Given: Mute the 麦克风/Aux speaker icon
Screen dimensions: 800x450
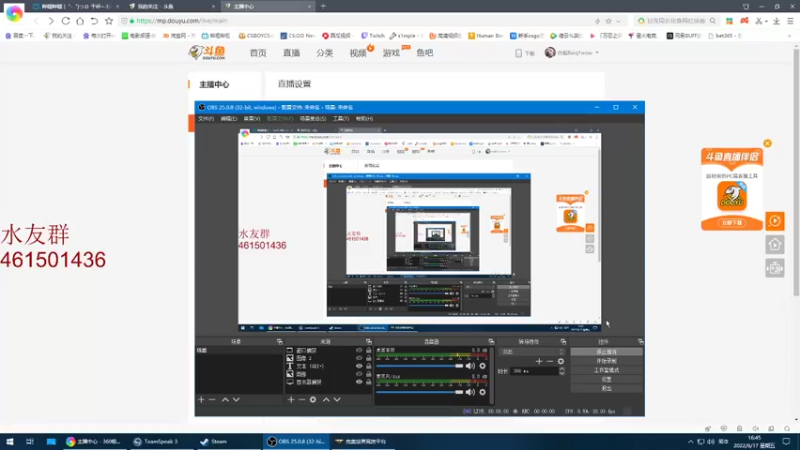Looking at the screenshot, I should click(470, 392).
